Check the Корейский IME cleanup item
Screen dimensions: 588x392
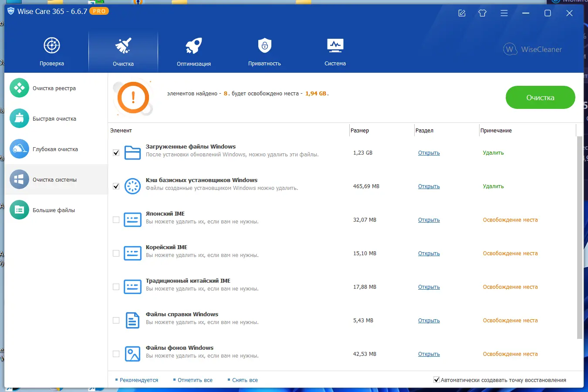click(116, 253)
